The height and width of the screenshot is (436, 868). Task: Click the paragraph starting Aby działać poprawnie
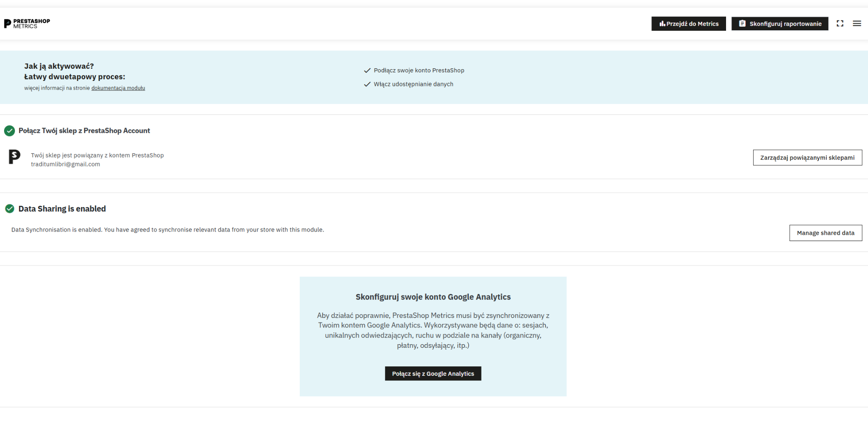tap(433, 331)
